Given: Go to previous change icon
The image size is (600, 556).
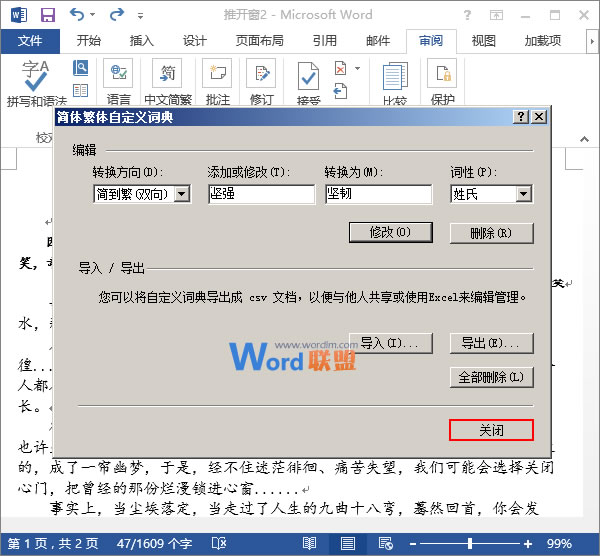Looking at the screenshot, I should click(340, 91).
